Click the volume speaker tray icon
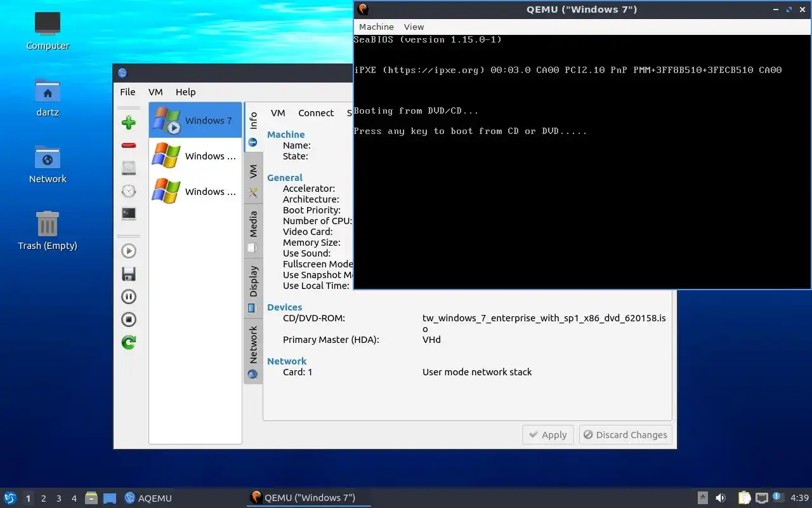The height and width of the screenshot is (508, 812). pos(721,498)
